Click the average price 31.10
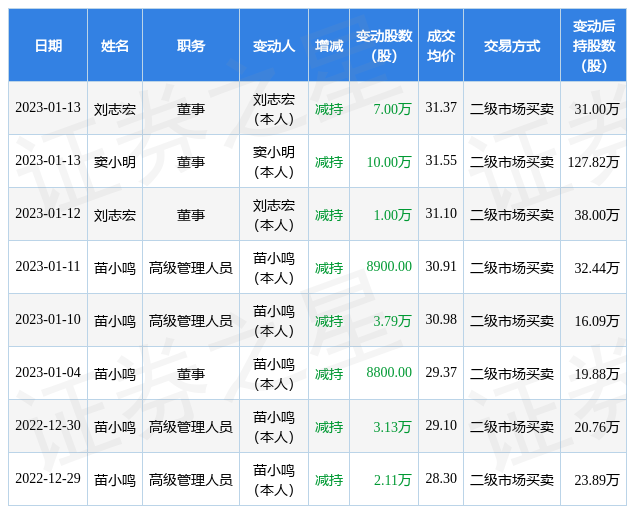 pos(441,214)
